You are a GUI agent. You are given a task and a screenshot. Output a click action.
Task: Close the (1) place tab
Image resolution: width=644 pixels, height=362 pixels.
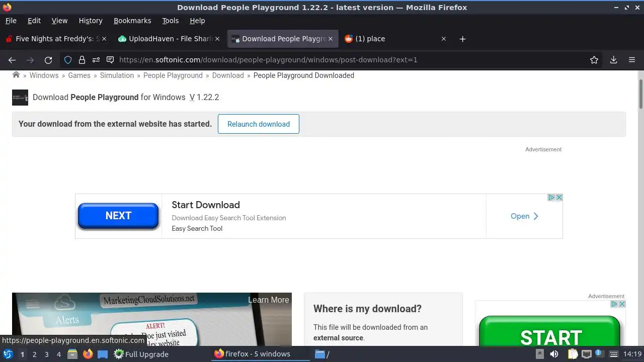pyautogui.click(x=443, y=39)
